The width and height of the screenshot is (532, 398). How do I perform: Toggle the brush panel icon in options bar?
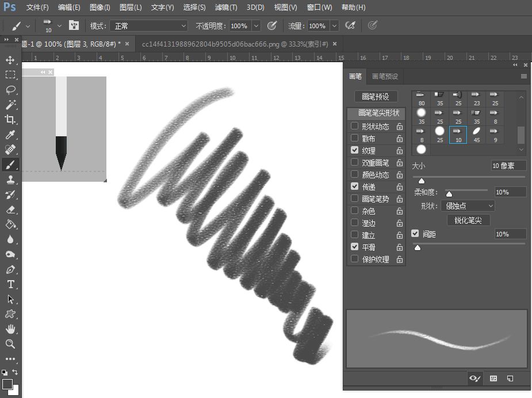click(x=74, y=26)
